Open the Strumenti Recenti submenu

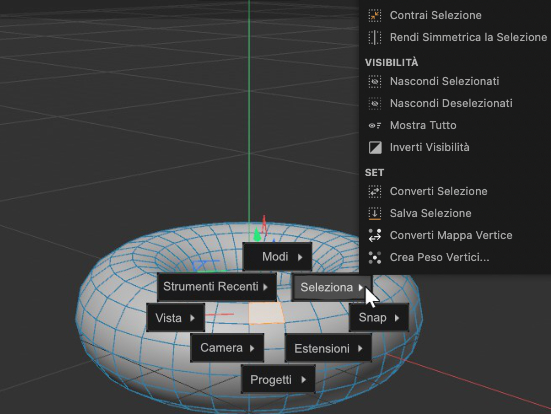pos(217,286)
